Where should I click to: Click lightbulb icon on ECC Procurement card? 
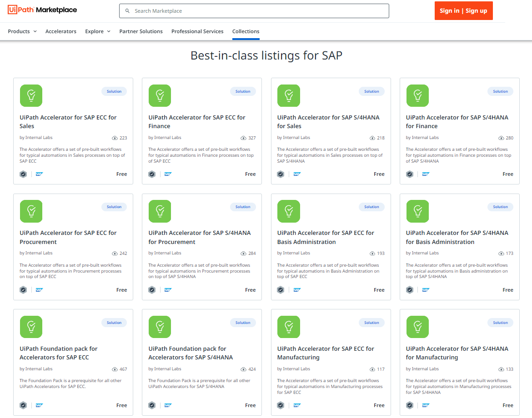(31, 211)
